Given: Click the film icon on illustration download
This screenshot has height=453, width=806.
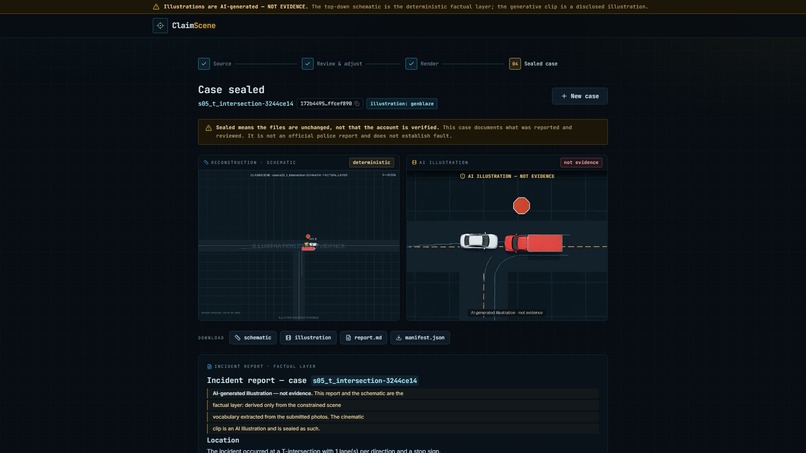Looking at the screenshot, I should coord(288,338).
